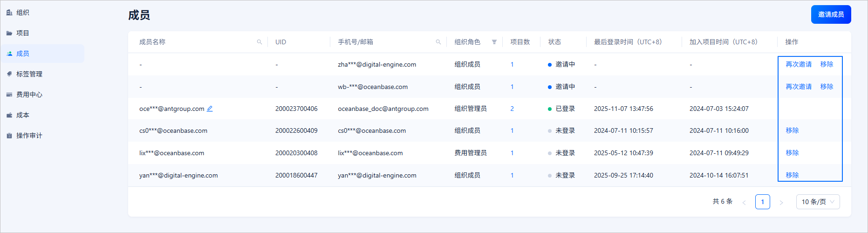The width and height of the screenshot is (868, 233).
Task: Click the search icon in 手机号/邮箱 column
Action: click(x=438, y=42)
